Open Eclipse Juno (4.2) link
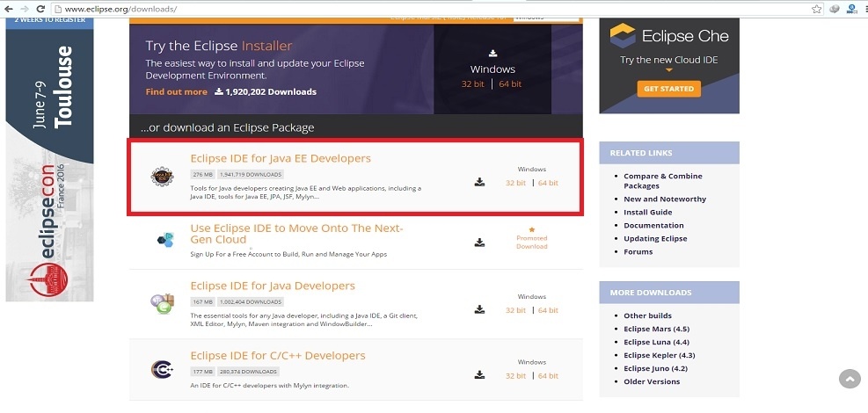 tap(656, 369)
